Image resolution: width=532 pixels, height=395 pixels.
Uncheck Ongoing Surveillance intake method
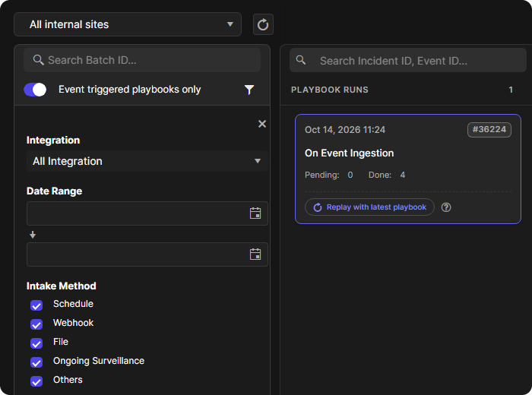point(36,362)
